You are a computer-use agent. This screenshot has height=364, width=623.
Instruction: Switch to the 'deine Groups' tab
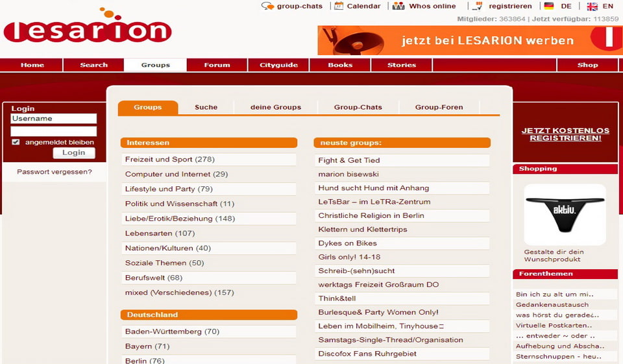[276, 107]
